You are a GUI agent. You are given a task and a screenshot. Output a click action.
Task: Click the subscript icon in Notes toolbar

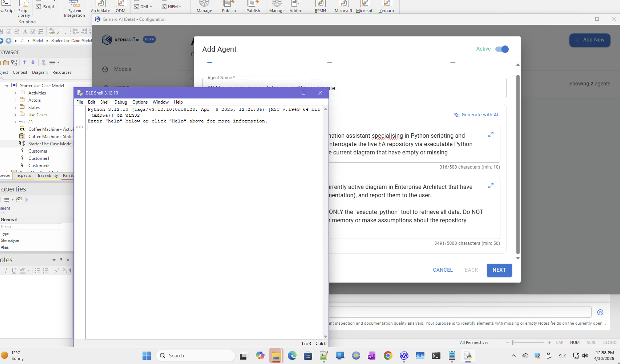(x=65, y=270)
